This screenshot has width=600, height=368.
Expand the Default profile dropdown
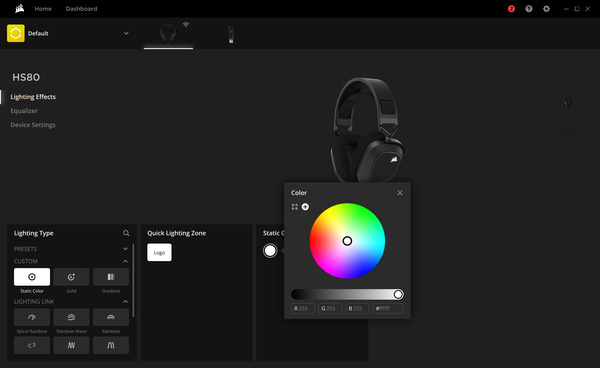(126, 33)
